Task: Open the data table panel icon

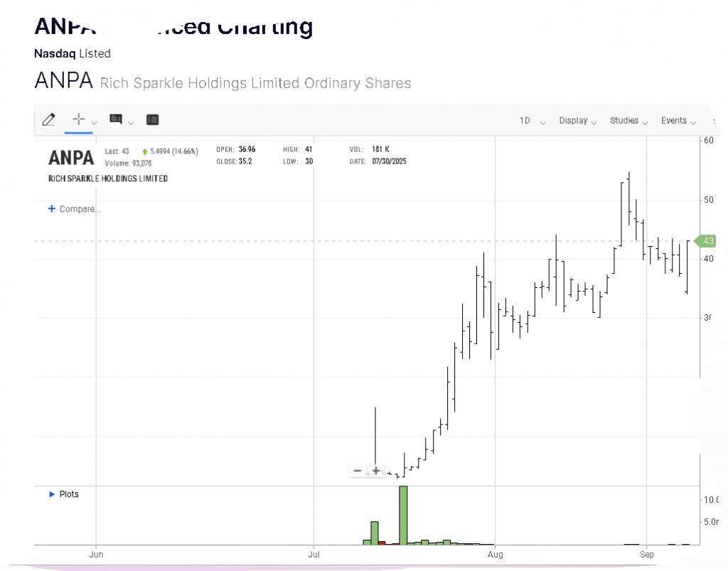Action: click(x=152, y=120)
